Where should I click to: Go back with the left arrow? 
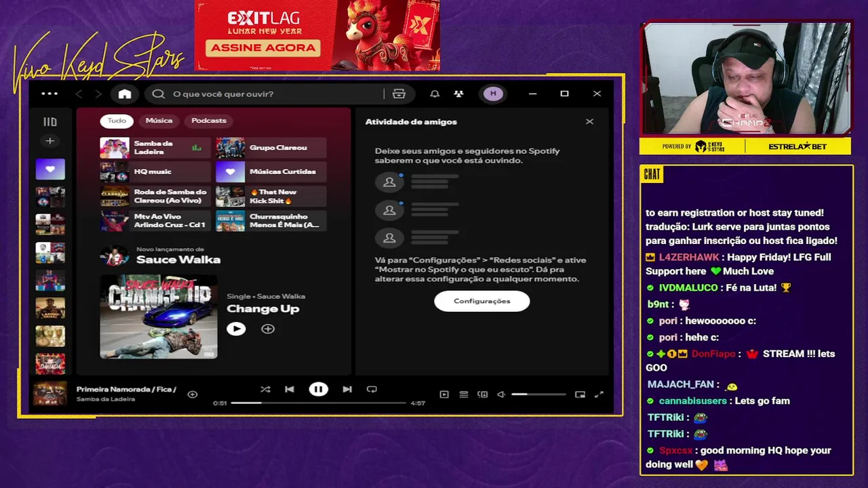(79, 94)
